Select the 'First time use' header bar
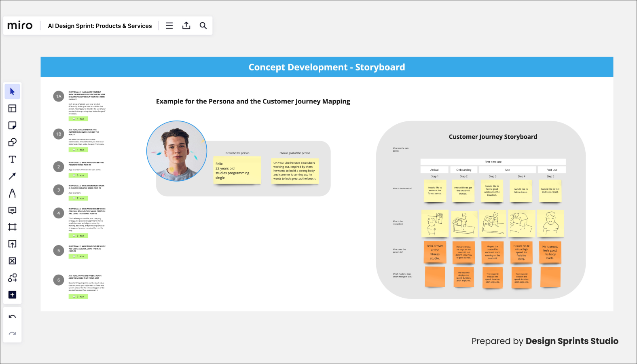Image resolution: width=637 pixels, height=364 pixels. (x=493, y=162)
